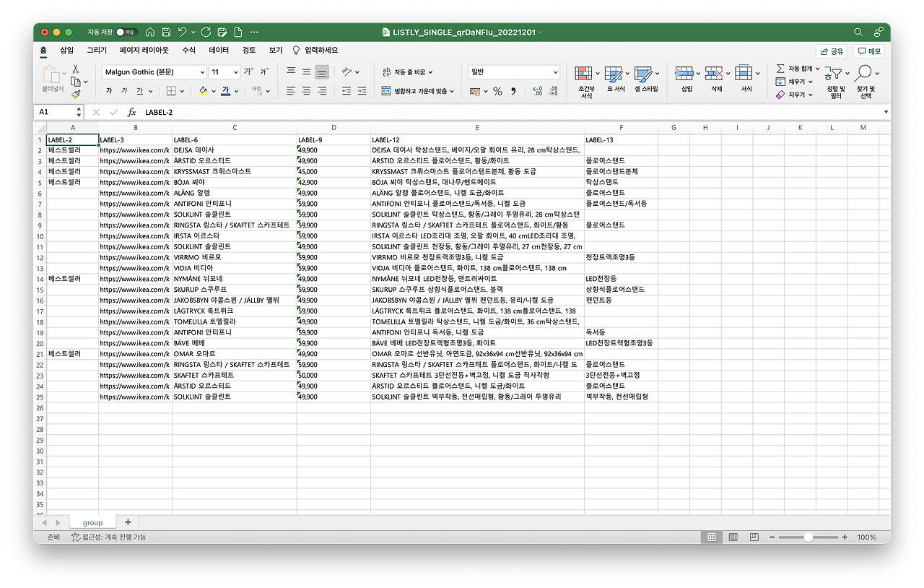924x588 pixels.
Task: Open the 삽입 ribbon tab
Action: (66, 51)
